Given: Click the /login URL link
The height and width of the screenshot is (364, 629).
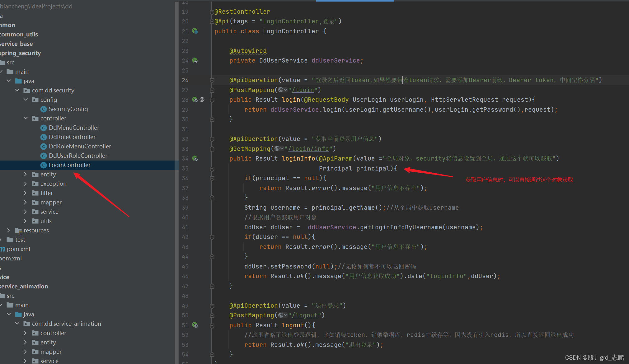Looking at the screenshot, I should click(x=303, y=90).
